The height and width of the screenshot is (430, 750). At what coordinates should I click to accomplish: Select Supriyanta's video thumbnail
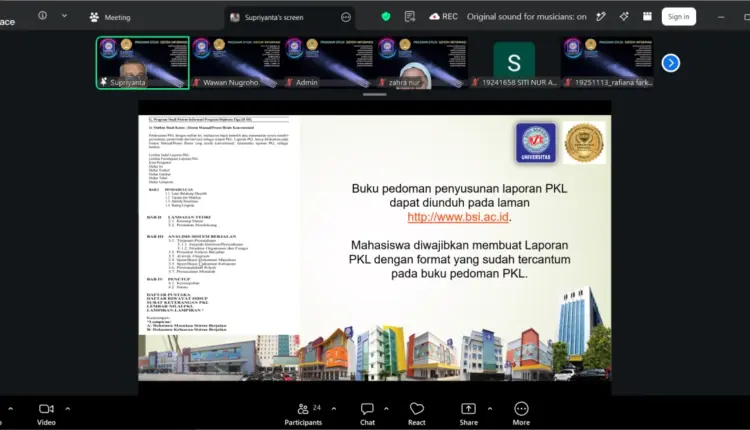(143, 63)
